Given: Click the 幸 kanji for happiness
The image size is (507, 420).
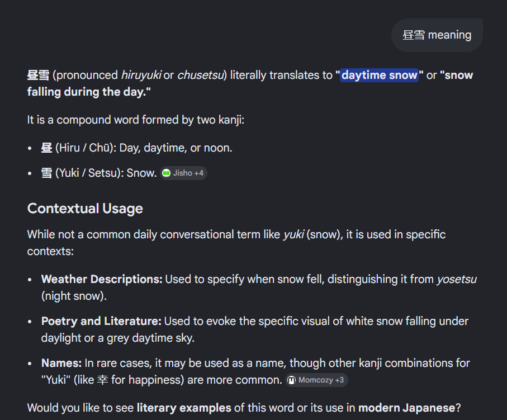Looking at the screenshot, I should tap(102, 380).
